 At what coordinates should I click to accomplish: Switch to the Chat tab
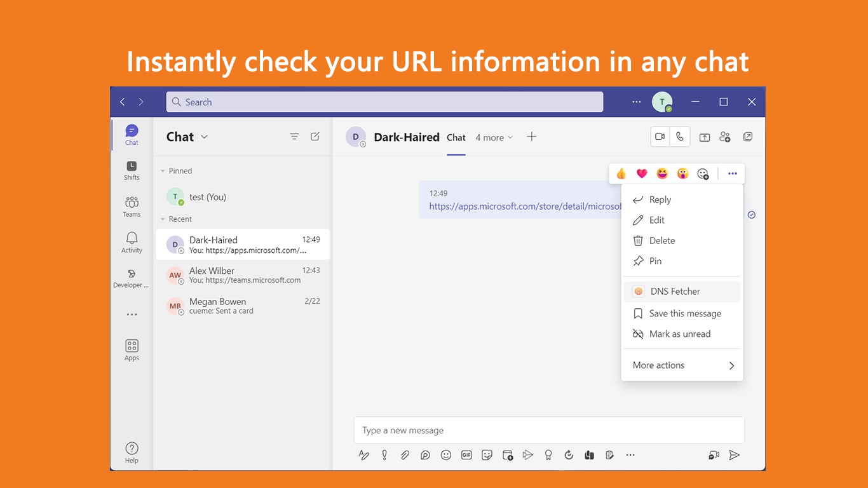click(x=456, y=137)
